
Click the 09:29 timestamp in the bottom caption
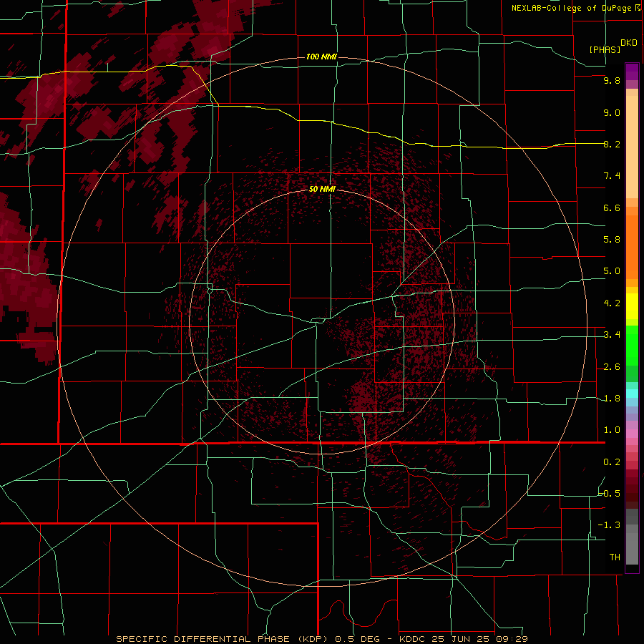coord(512,639)
